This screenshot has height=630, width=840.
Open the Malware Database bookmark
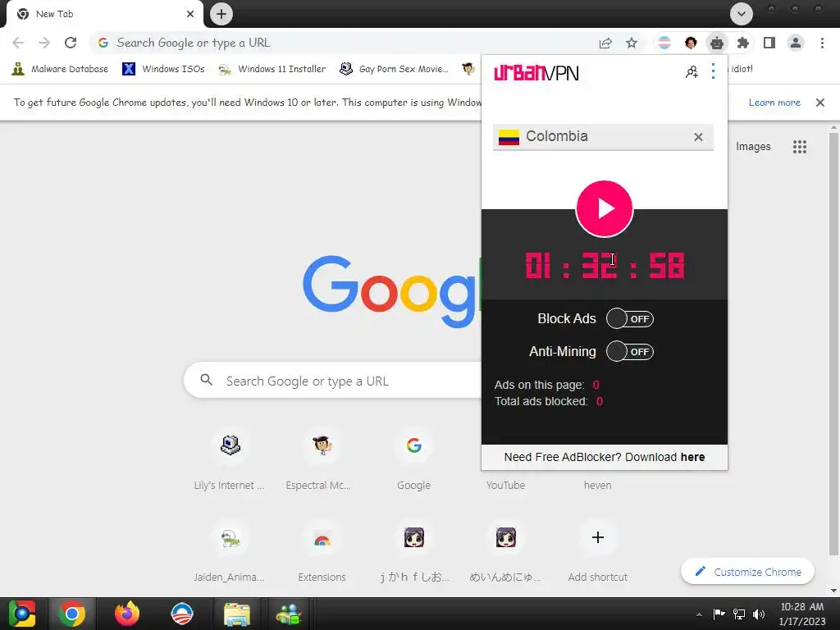[60, 69]
